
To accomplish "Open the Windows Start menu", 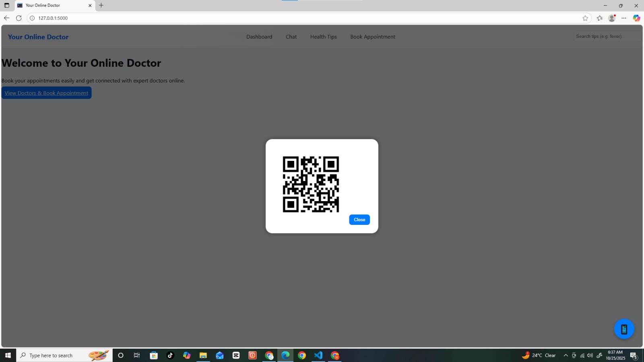I will click(x=8, y=355).
